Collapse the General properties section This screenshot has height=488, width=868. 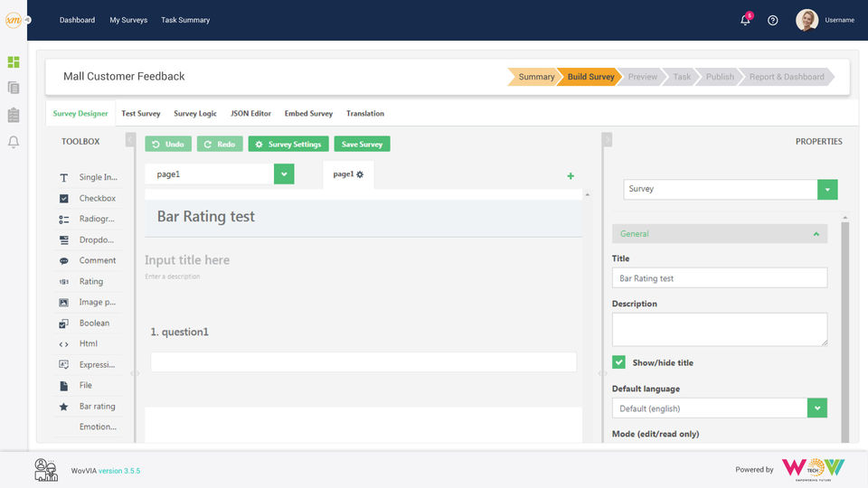[720, 233]
